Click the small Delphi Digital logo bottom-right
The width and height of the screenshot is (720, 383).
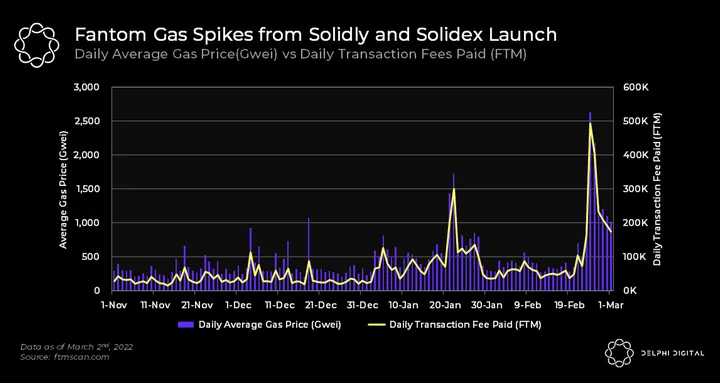click(x=619, y=353)
